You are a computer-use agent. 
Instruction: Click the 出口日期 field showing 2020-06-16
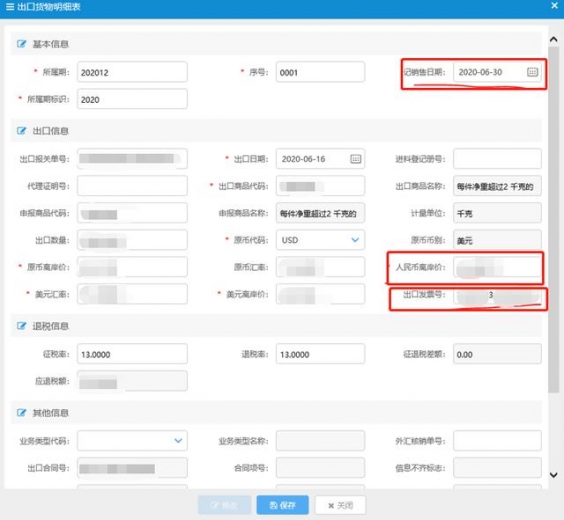click(x=320, y=159)
